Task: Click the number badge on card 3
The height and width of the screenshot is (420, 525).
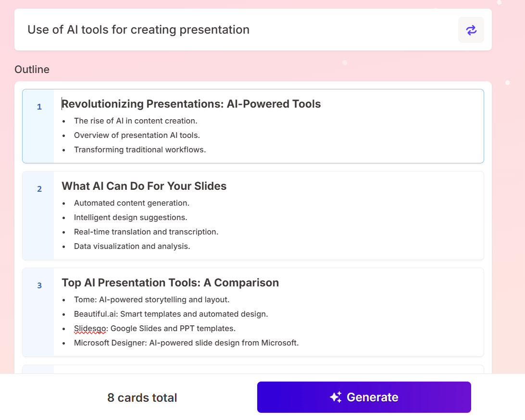Action: click(39, 285)
